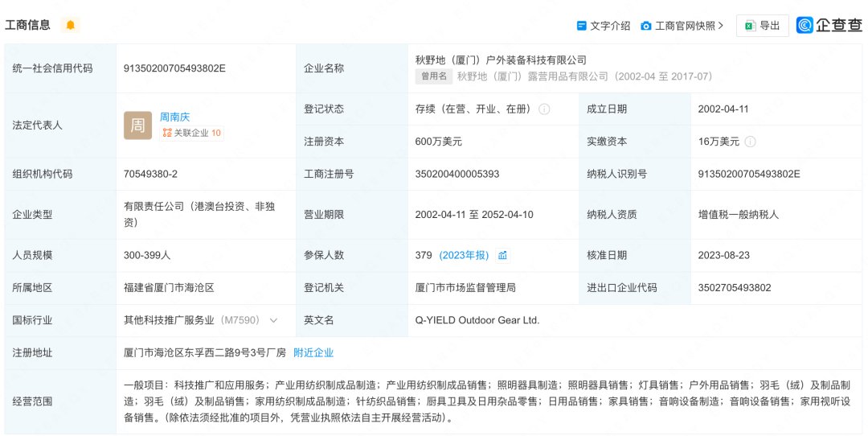Click info icon beside 存续 status

544,109
